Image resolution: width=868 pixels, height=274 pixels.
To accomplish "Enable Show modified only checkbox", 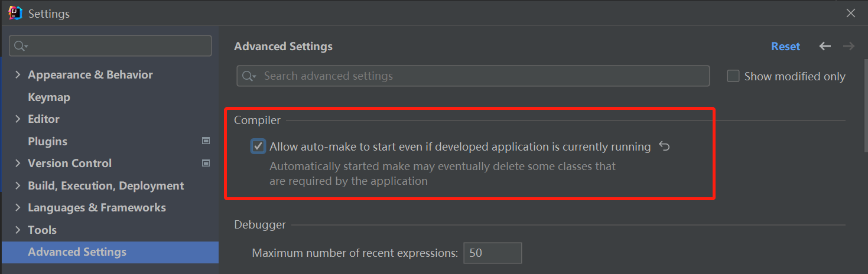I will [x=733, y=76].
